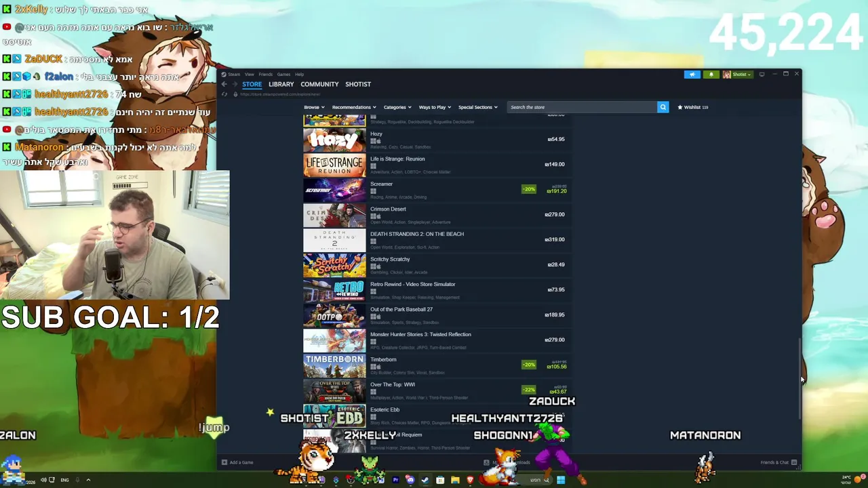Screen dimensions: 868x488
Task: Reload the store page with refresh icon
Action: 224,94
